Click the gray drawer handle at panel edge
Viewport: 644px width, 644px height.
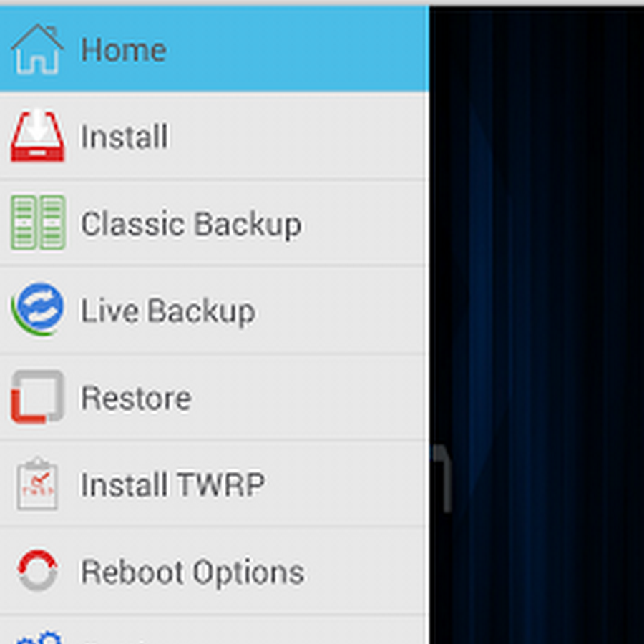tap(442, 479)
